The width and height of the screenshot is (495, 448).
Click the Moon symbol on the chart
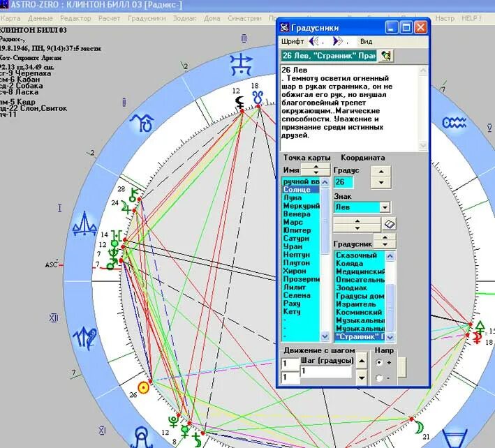click(419, 427)
